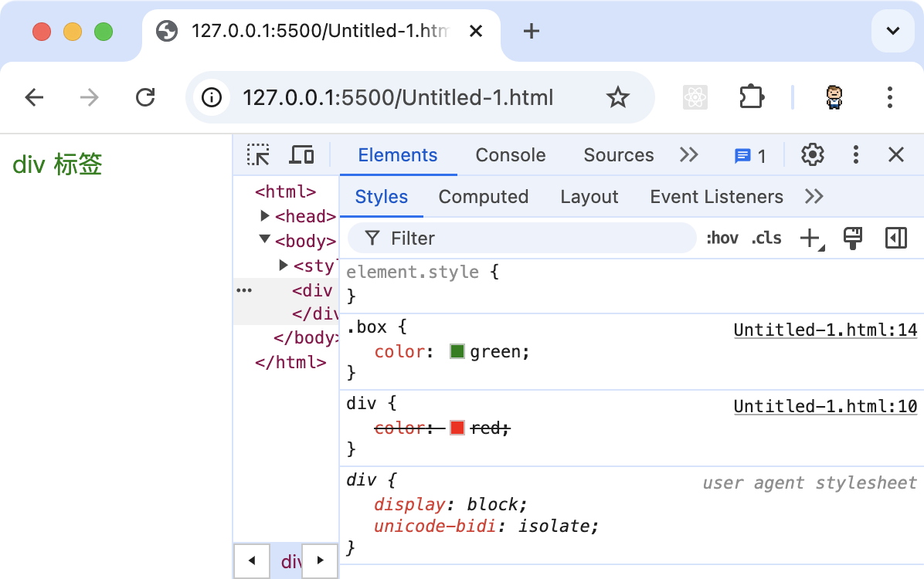Toggle the :hov element state panel
This screenshot has height=579, width=924.
(722, 239)
